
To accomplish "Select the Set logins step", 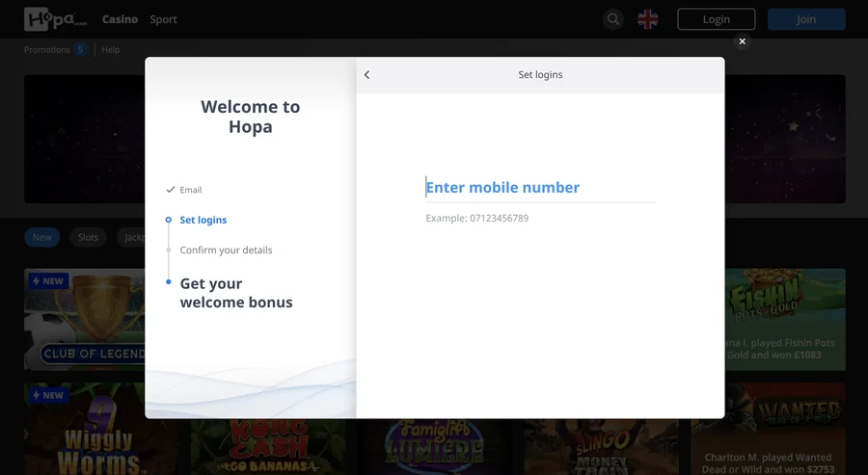I will [x=203, y=220].
